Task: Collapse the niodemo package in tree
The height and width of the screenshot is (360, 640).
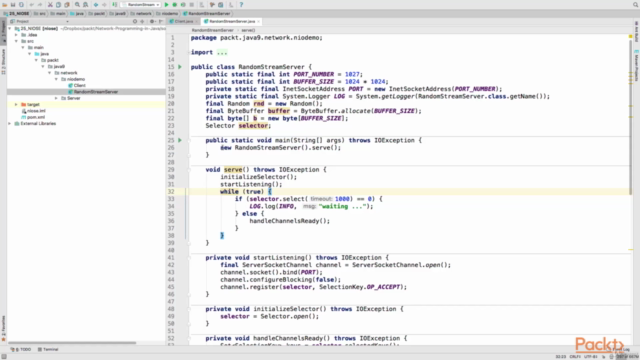Action: pyautogui.click(x=56, y=79)
